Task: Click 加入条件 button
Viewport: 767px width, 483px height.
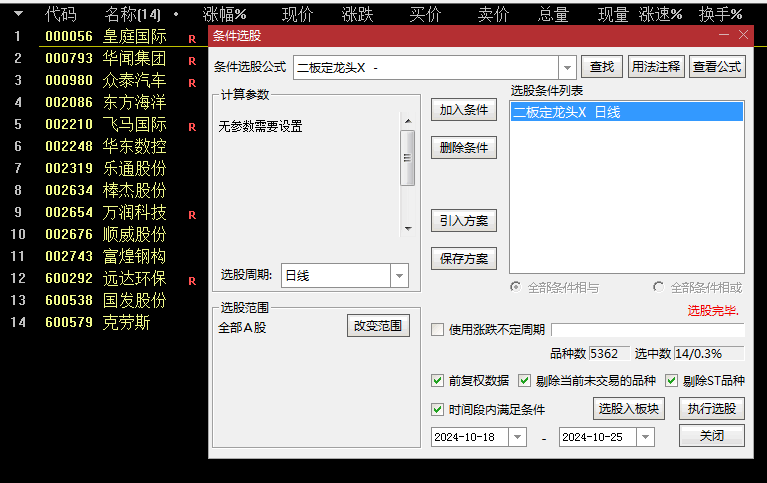Action: point(464,110)
